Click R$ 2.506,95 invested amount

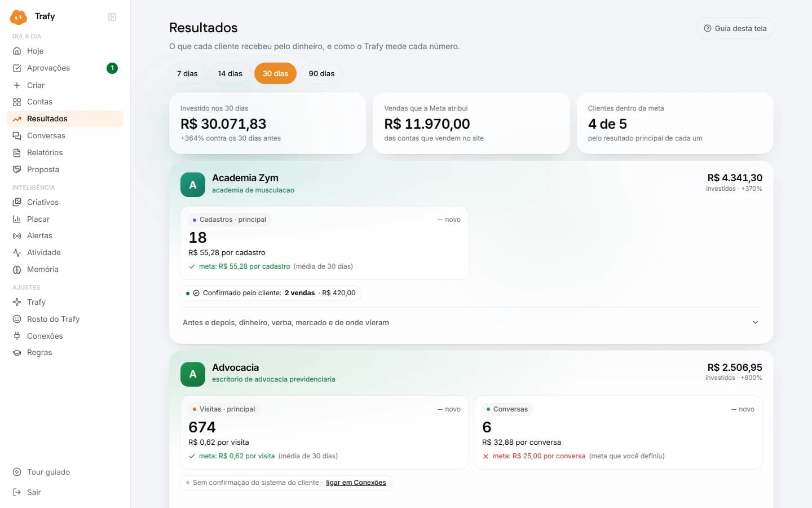[735, 367]
